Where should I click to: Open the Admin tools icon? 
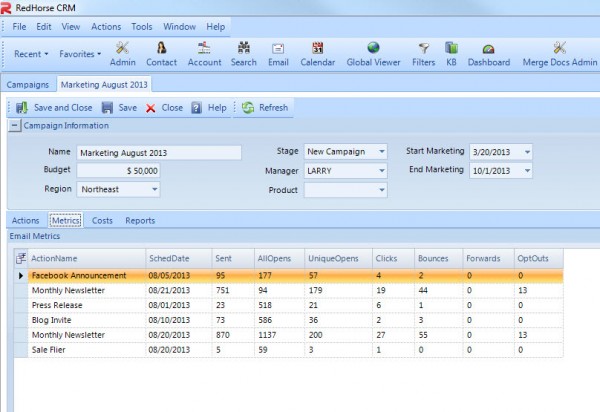coord(122,48)
